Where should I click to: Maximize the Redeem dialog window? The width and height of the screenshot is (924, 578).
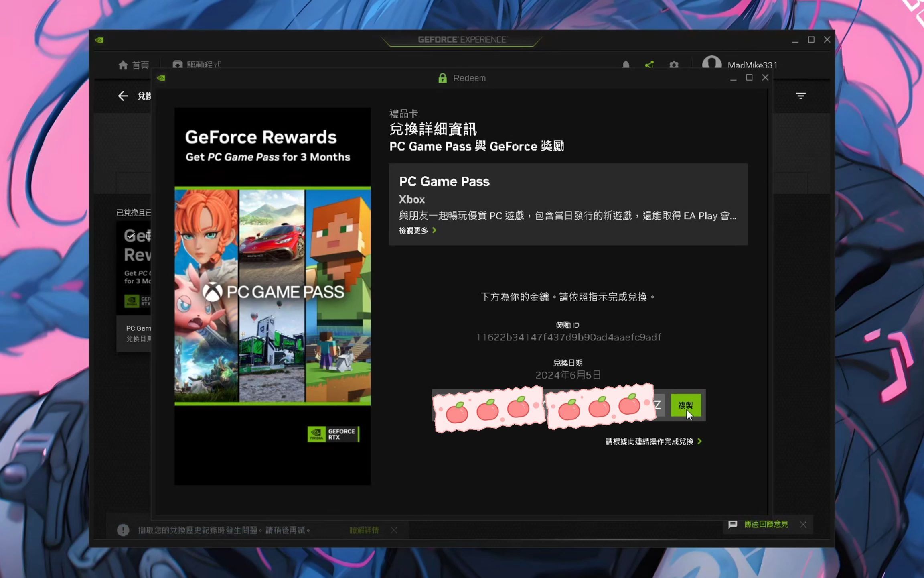coord(749,77)
